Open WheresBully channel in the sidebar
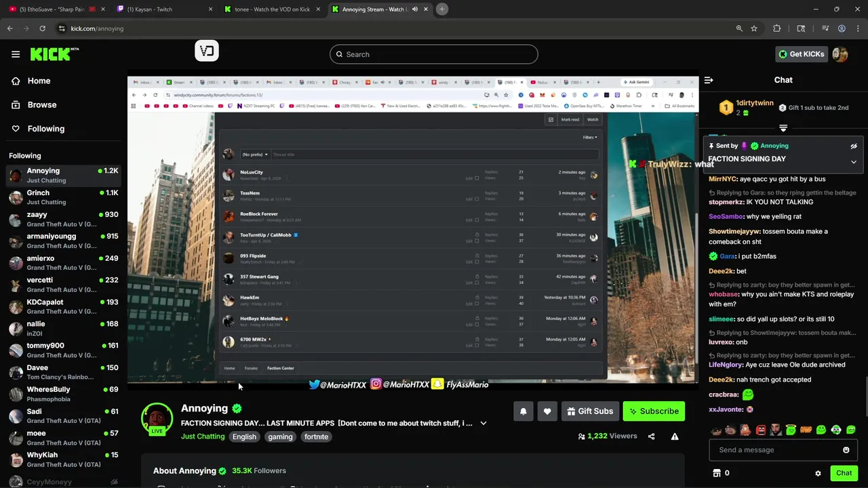The image size is (868, 488). (x=64, y=394)
